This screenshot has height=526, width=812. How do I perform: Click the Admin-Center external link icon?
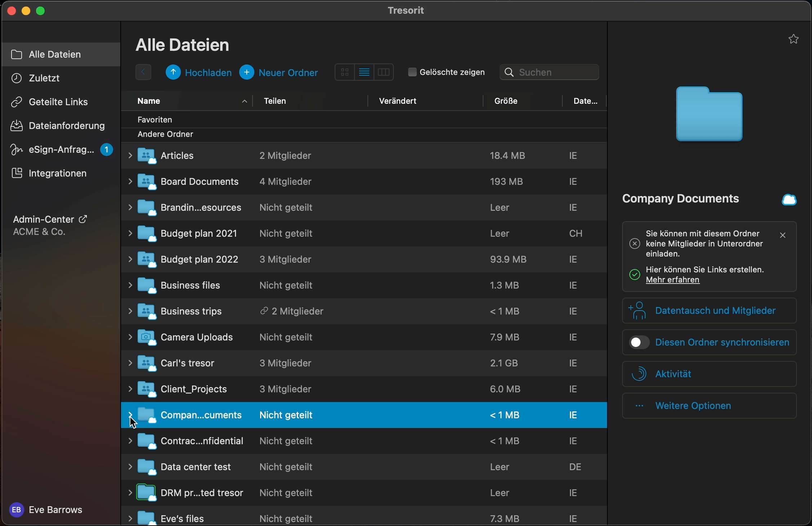pyautogui.click(x=83, y=219)
